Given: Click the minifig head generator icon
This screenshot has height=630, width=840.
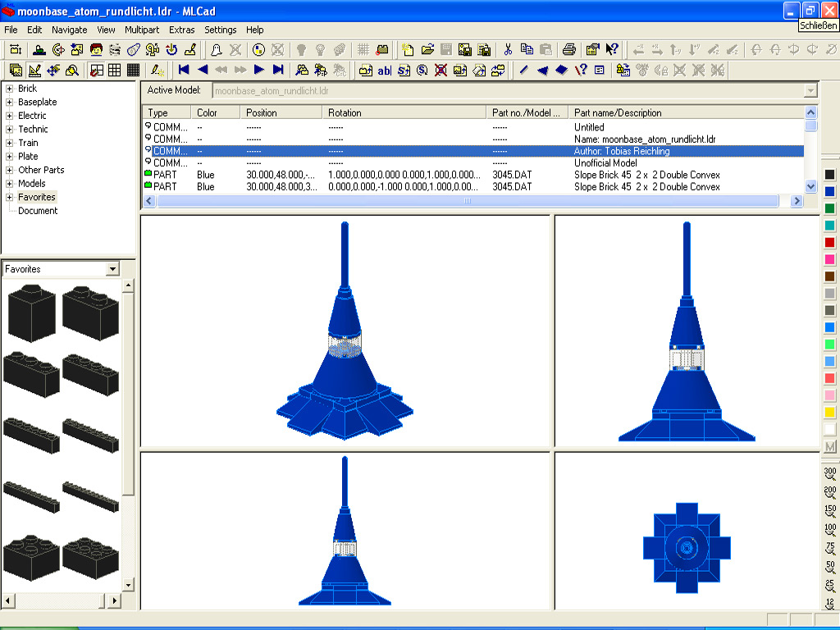Looking at the screenshot, I should [x=96, y=49].
